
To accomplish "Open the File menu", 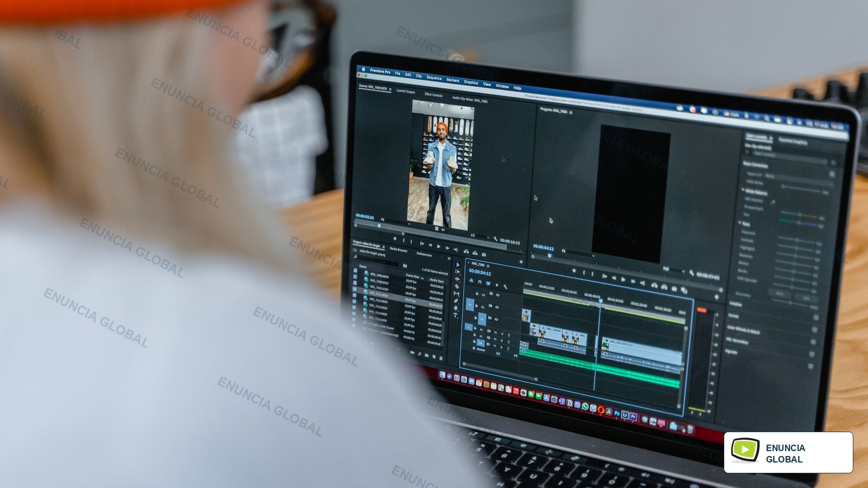I will coord(398,73).
